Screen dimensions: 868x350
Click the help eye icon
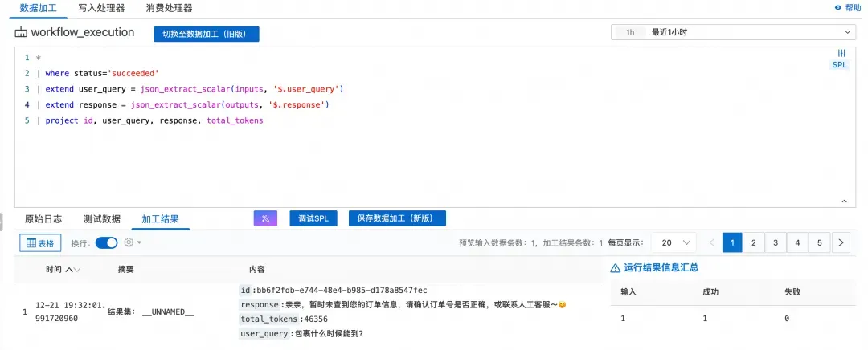point(838,7)
